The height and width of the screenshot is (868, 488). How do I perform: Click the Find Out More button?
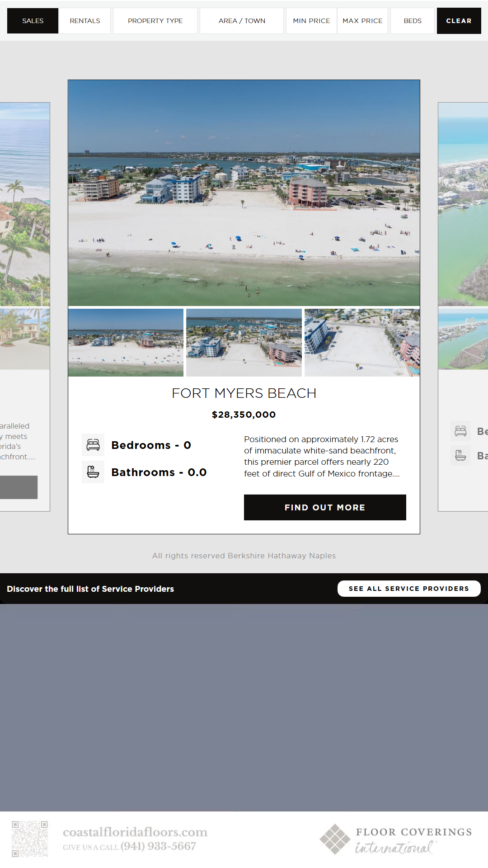(x=325, y=507)
